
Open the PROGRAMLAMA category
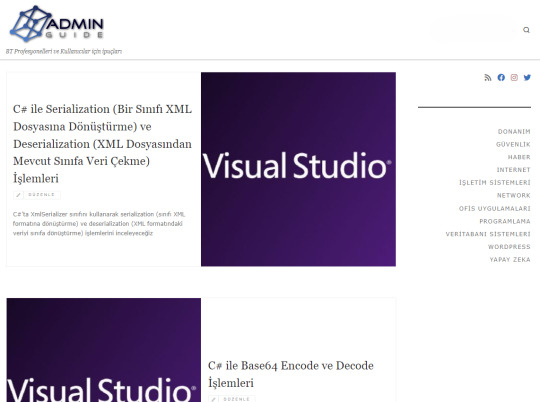505,221
